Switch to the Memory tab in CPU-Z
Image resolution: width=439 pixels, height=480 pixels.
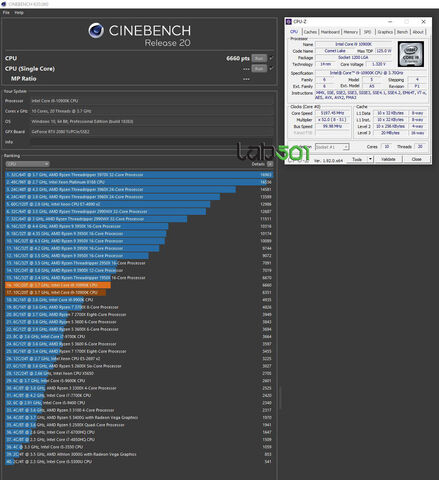(351, 32)
